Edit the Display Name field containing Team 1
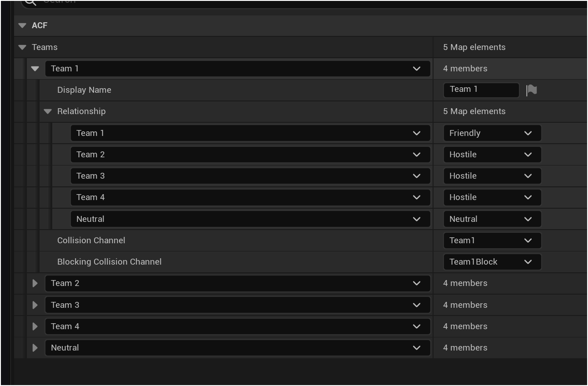Image resolution: width=588 pixels, height=386 pixels. (481, 90)
